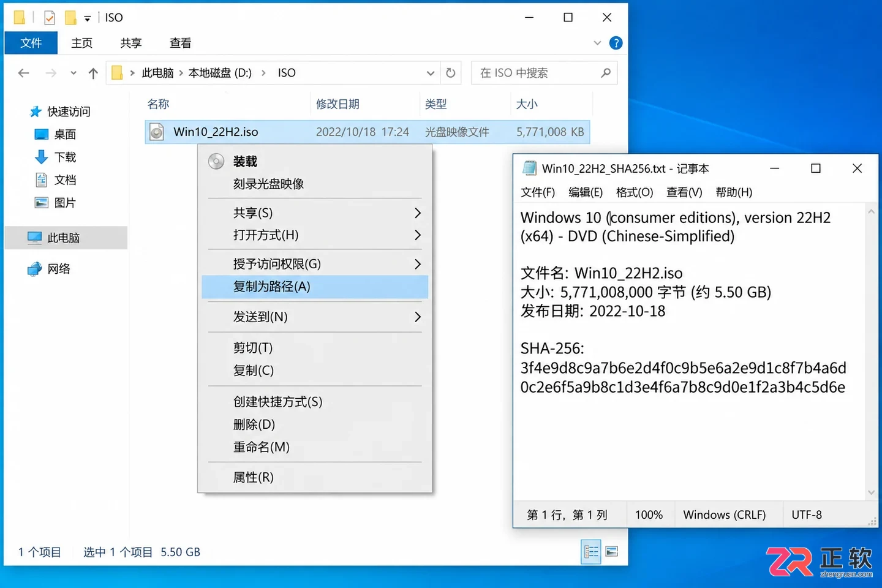
Task: Go up one folder with up arrow
Action: (x=93, y=73)
